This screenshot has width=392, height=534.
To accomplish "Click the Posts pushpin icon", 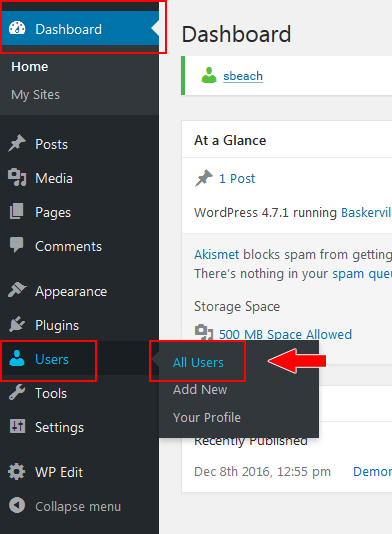I will pos(17,143).
